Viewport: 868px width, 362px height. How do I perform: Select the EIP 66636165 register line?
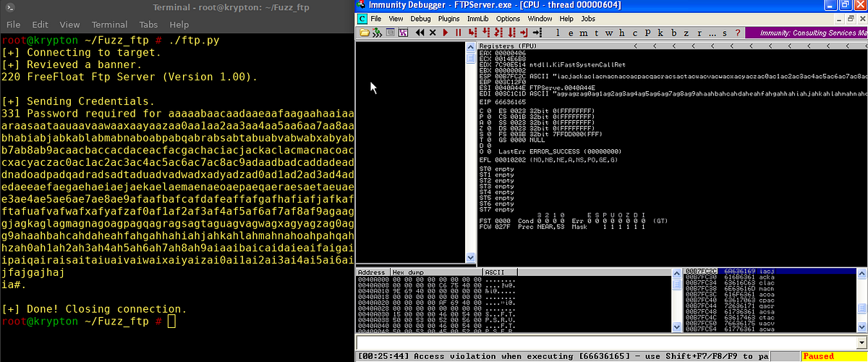coord(502,104)
